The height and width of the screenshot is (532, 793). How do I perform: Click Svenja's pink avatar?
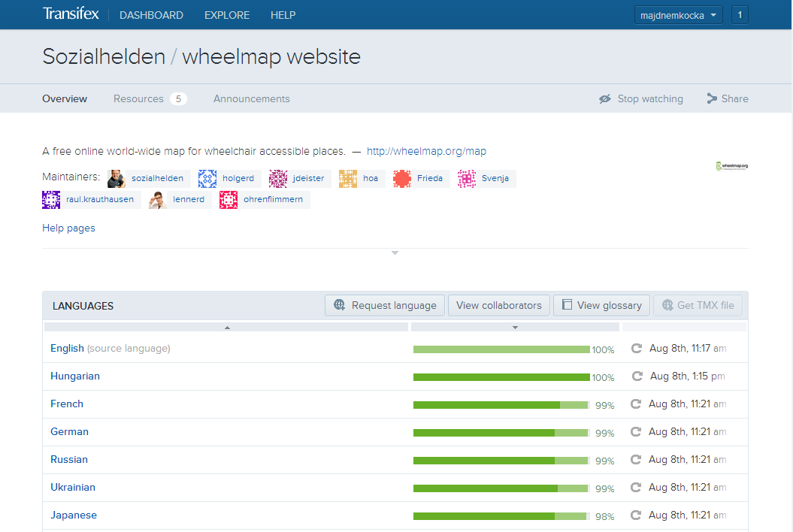467,179
